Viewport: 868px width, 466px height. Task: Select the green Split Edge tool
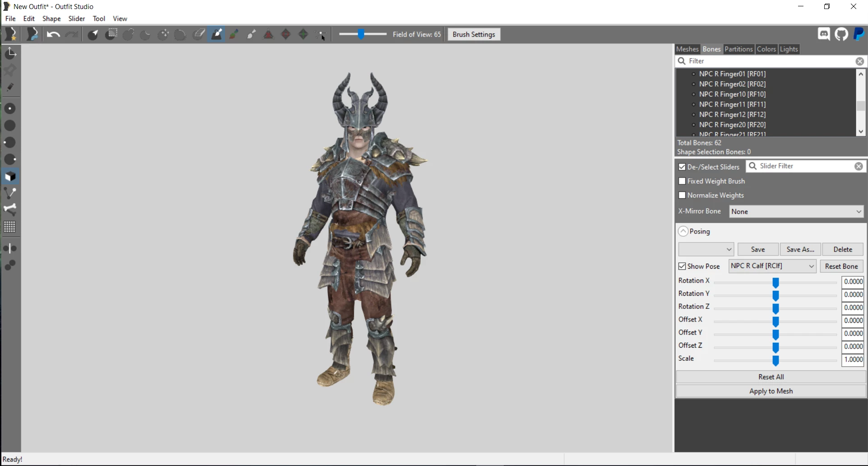point(303,34)
